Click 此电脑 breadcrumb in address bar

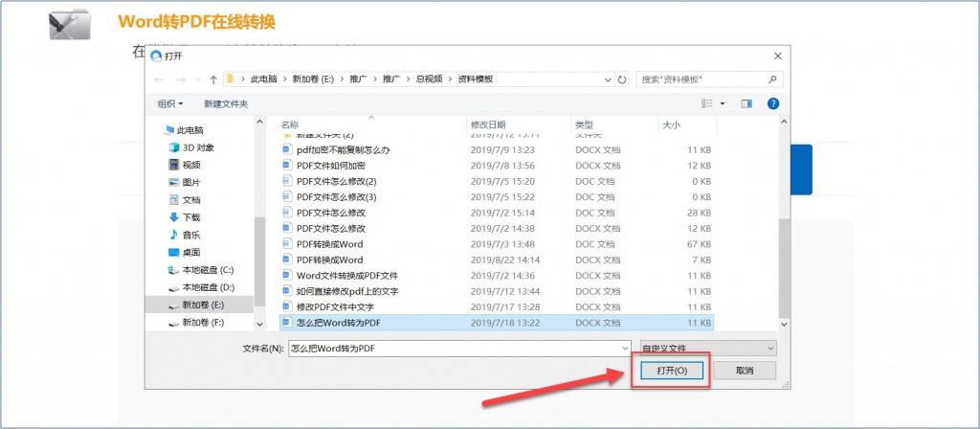pyautogui.click(x=264, y=79)
